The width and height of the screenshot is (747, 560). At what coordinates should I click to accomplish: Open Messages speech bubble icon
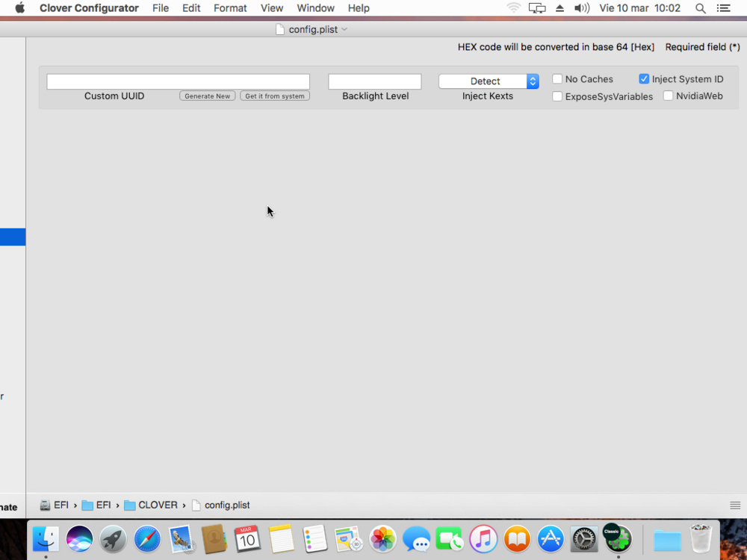[416, 538]
